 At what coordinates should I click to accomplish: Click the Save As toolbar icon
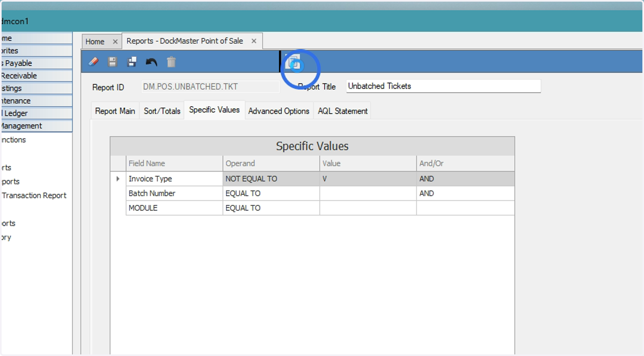[132, 62]
